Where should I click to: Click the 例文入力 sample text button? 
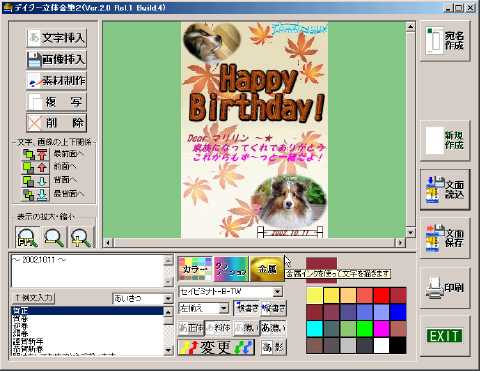(x=34, y=297)
